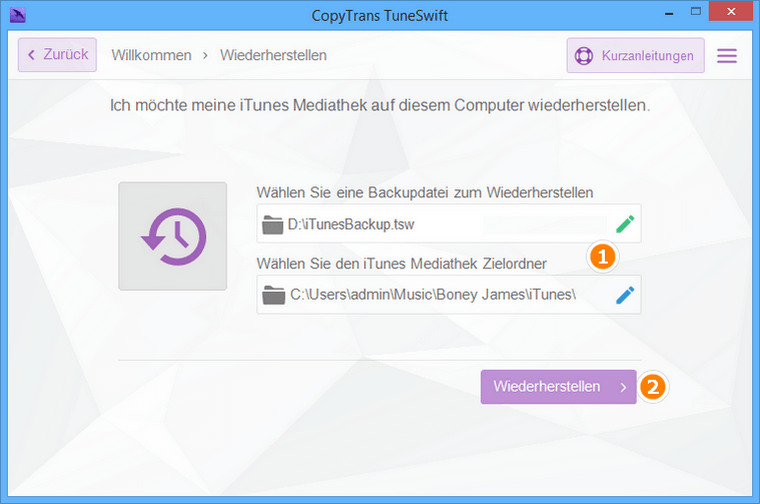Screen dimensions: 760x504
Task: Start restore with Wiederherstellen button
Action: point(558,387)
